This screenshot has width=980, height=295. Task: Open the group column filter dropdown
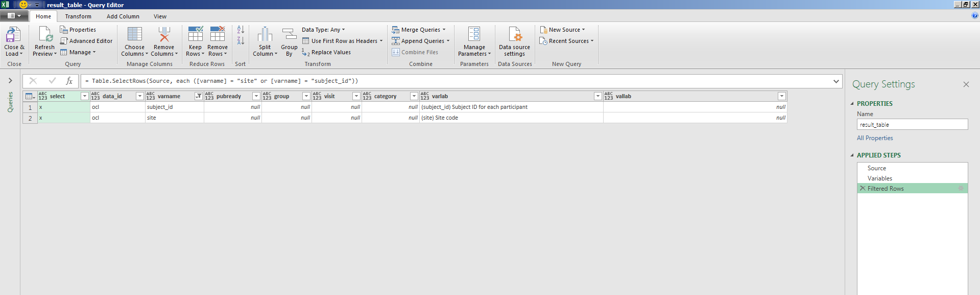coord(306,96)
